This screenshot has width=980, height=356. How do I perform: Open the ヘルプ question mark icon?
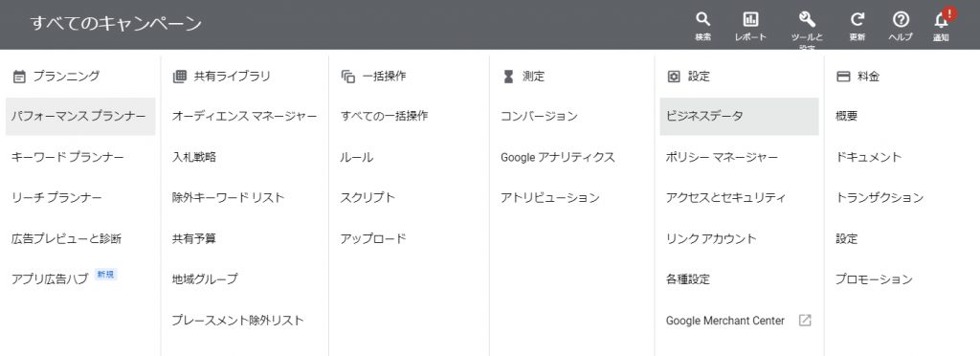901,19
